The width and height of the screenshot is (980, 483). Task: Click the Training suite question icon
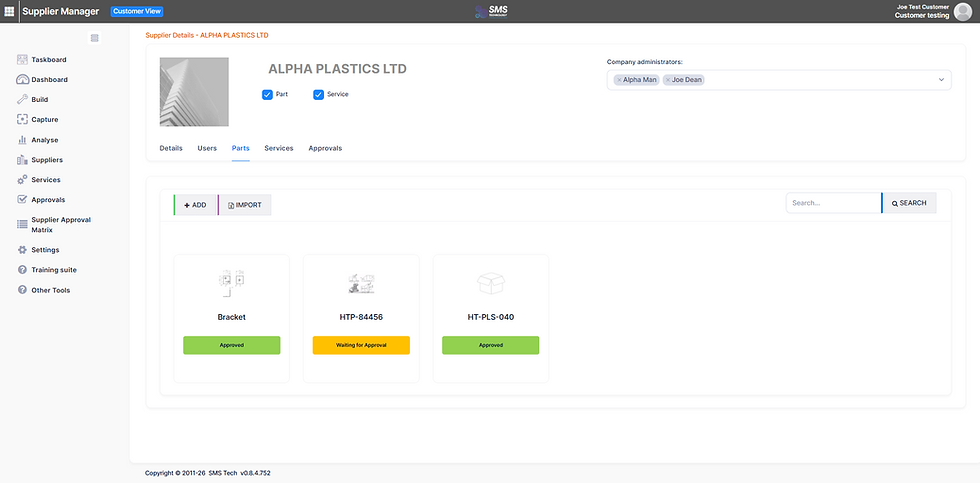point(22,270)
